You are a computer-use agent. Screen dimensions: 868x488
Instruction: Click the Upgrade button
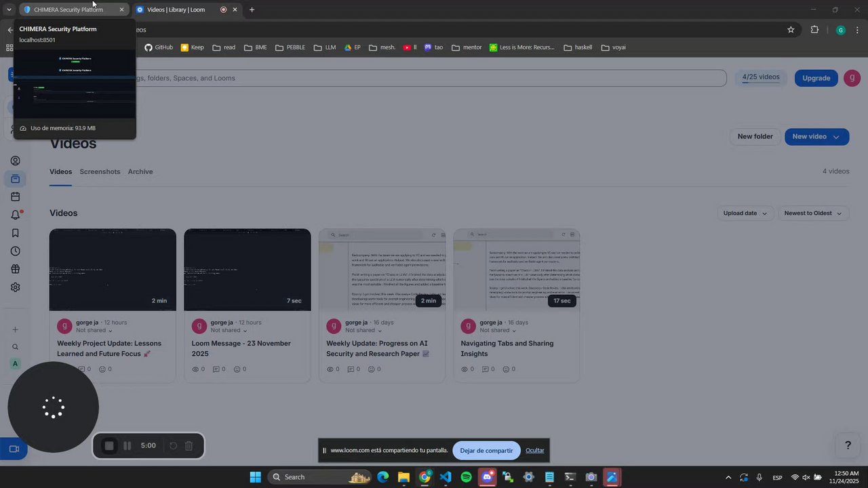coord(816,78)
